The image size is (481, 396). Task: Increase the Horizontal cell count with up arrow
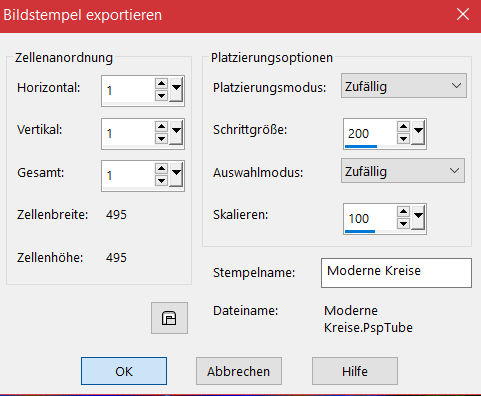161,83
